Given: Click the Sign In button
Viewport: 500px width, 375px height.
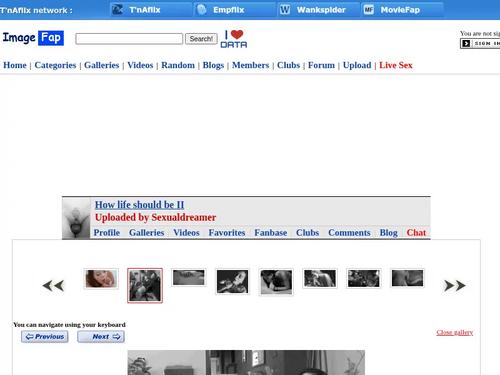Looking at the screenshot, I should point(480,43).
